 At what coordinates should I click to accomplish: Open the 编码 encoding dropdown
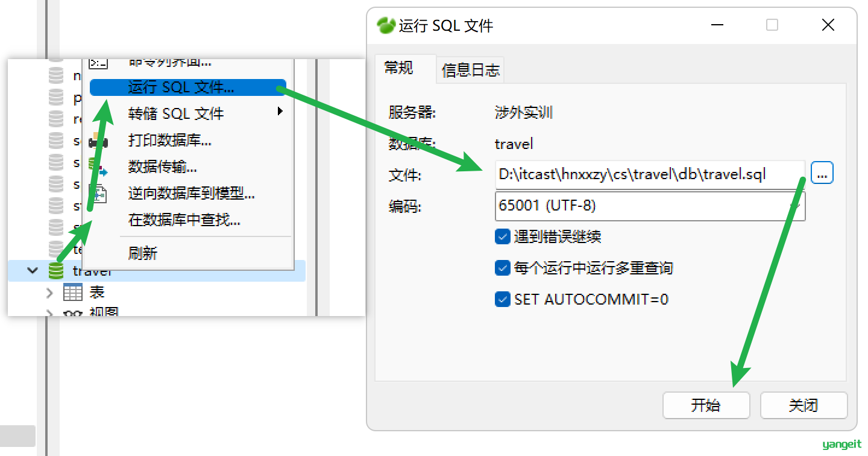click(650, 206)
